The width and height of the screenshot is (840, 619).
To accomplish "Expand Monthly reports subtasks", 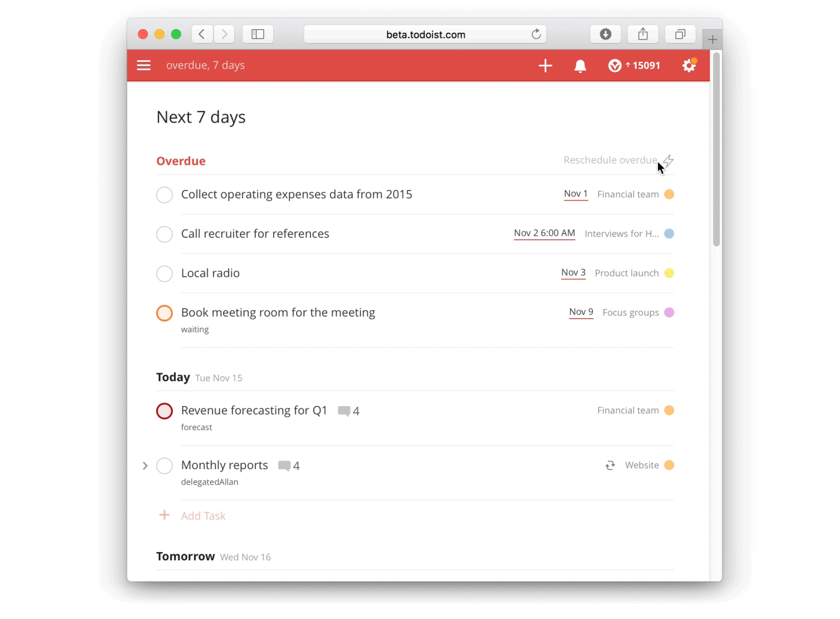I will point(145,465).
